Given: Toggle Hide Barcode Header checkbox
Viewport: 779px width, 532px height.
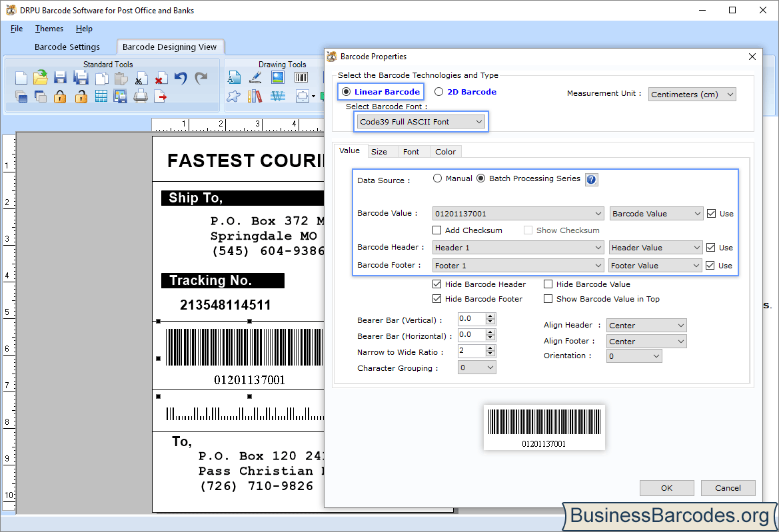Looking at the screenshot, I should pos(436,284).
